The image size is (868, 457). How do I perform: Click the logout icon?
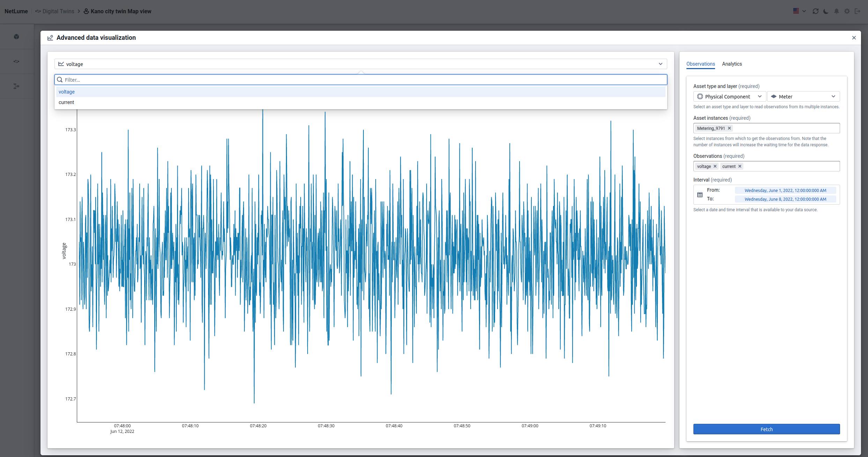coord(858,11)
